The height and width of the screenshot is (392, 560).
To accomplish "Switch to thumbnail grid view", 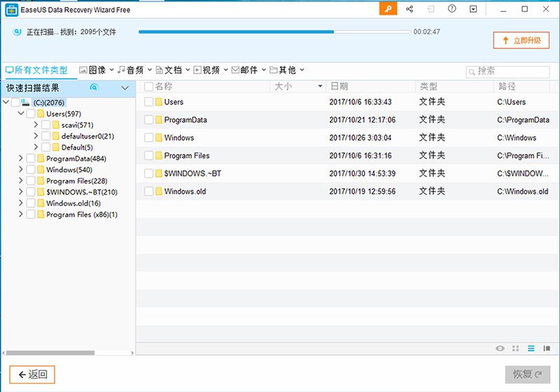I will [515, 349].
